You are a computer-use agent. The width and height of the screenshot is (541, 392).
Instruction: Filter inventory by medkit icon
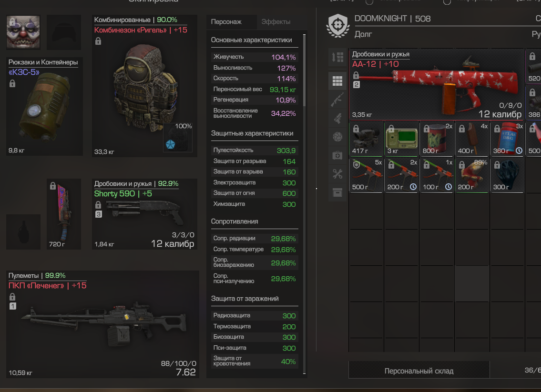click(x=337, y=155)
